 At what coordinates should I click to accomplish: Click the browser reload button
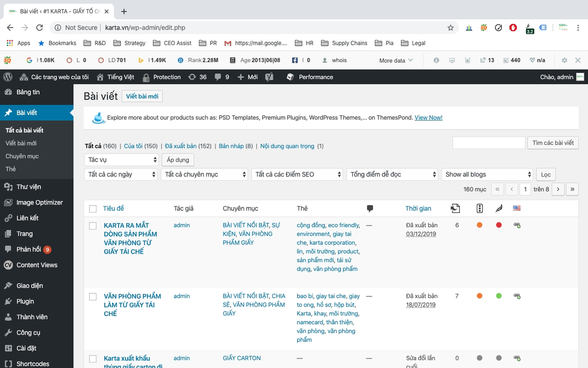(40, 27)
